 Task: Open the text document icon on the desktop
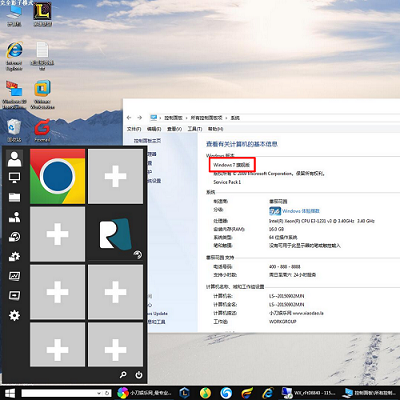[42, 56]
